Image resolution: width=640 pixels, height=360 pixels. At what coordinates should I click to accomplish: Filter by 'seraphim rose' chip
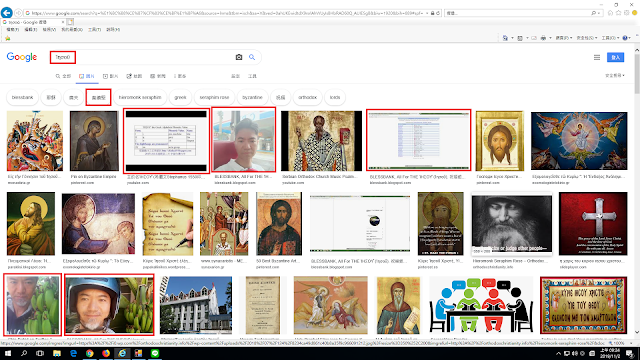(214, 98)
